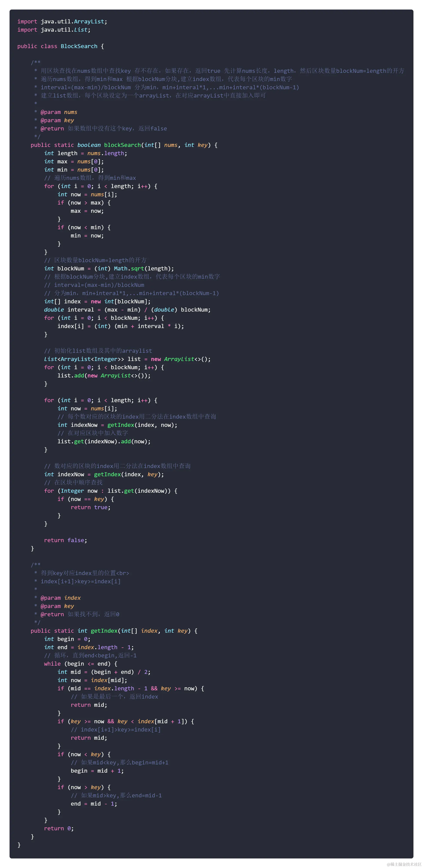Image resolution: width=423 pixels, height=868 pixels.
Task: Click the 'end = mid - 1;' assignment
Action: click(94, 804)
